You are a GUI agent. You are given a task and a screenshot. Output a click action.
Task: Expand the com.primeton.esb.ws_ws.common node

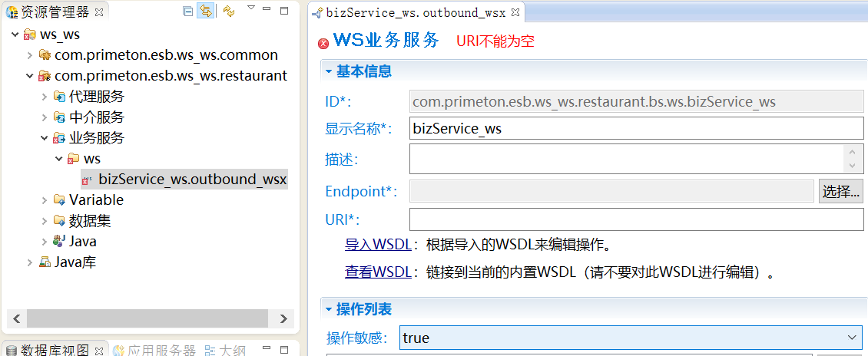coord(30,55)
